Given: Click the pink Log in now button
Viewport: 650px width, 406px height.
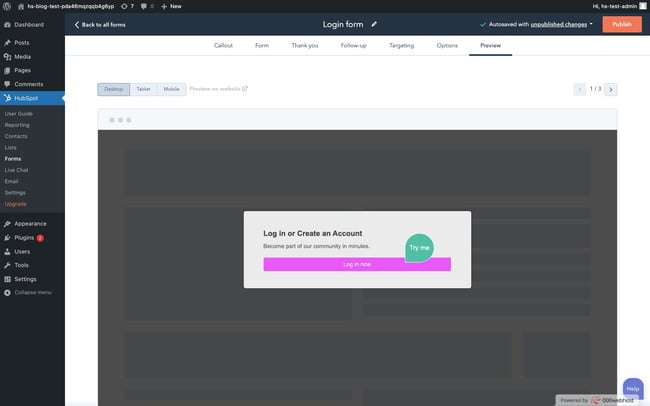Looking at the screenshot, I should 357,264.
